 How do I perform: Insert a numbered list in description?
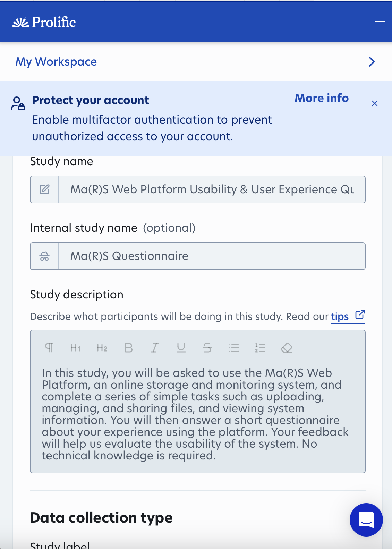[260, 348]
